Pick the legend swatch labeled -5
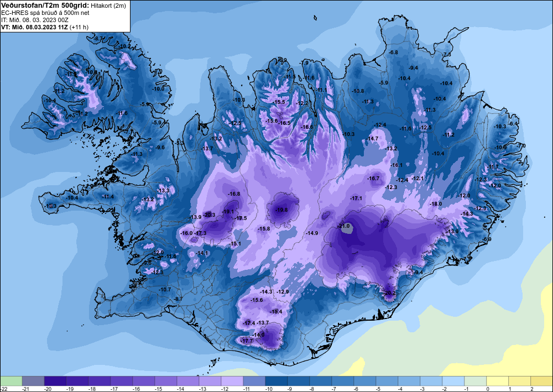The width and height of the screenshot is (553, 392). pos(387,381)
